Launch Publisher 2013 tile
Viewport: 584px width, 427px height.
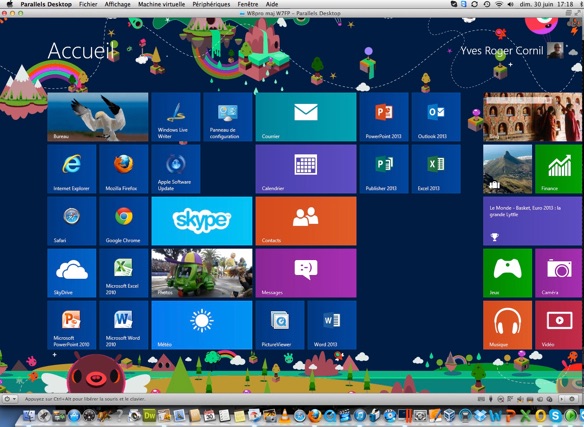(384, 169)
